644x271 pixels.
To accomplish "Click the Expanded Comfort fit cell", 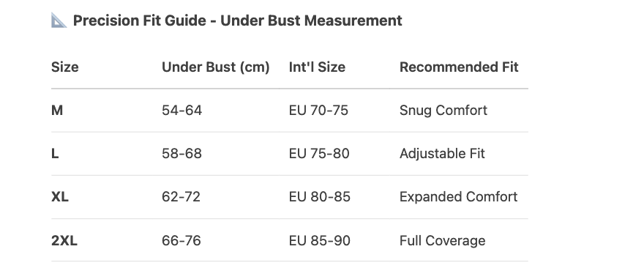I will (x=458, y=197).
